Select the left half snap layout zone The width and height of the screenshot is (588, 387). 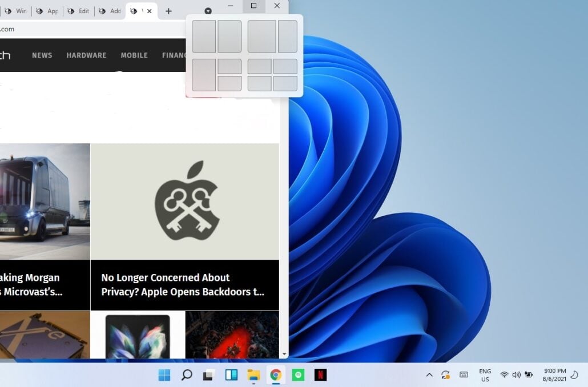(x=204, y=35)
